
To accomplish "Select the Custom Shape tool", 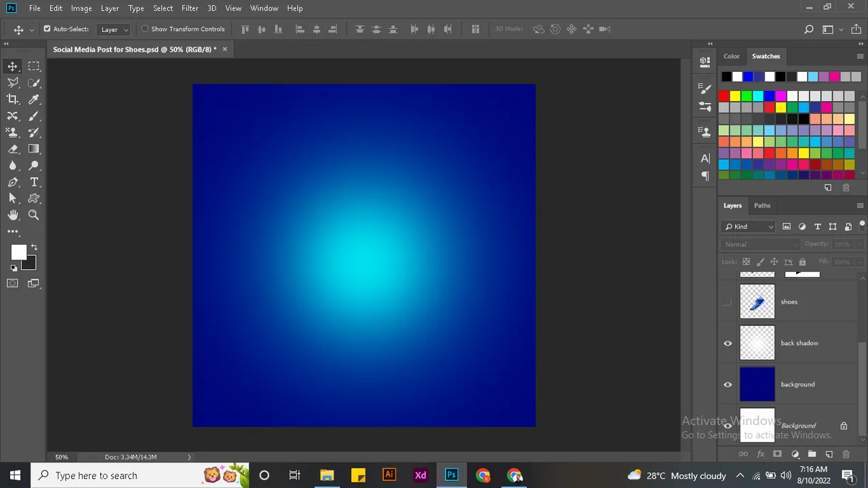I will 34,199.
